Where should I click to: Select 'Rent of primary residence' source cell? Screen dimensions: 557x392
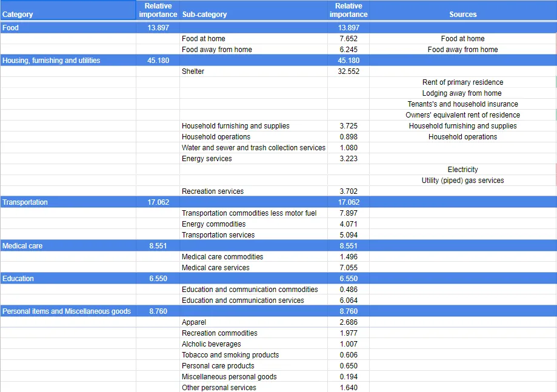coord(463,82)
